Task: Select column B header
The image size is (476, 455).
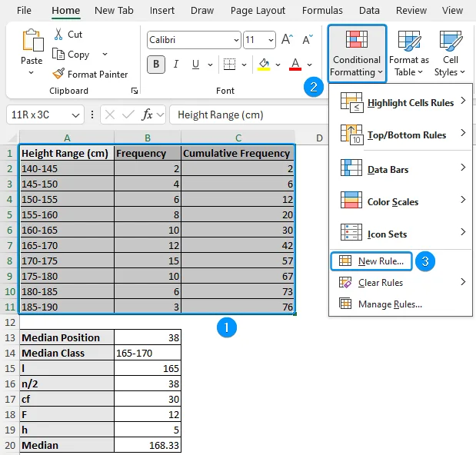Action: point(148,138)
